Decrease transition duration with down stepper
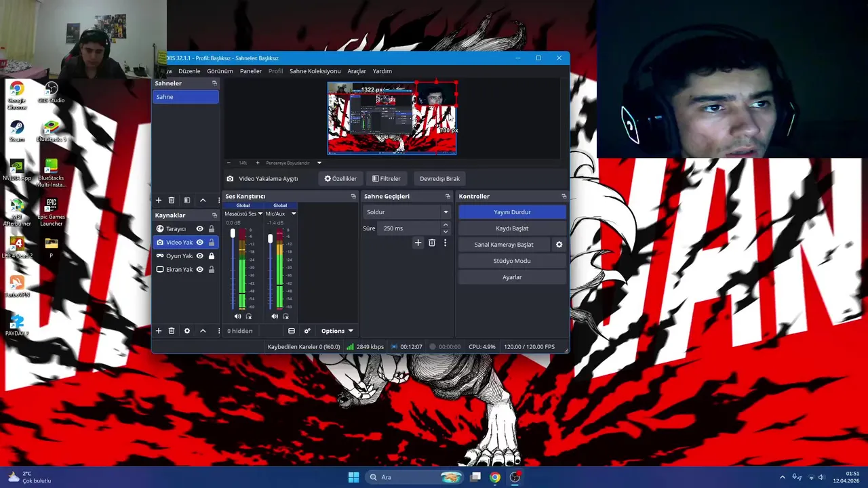The image size is (868, 488). tap(446, 232)
